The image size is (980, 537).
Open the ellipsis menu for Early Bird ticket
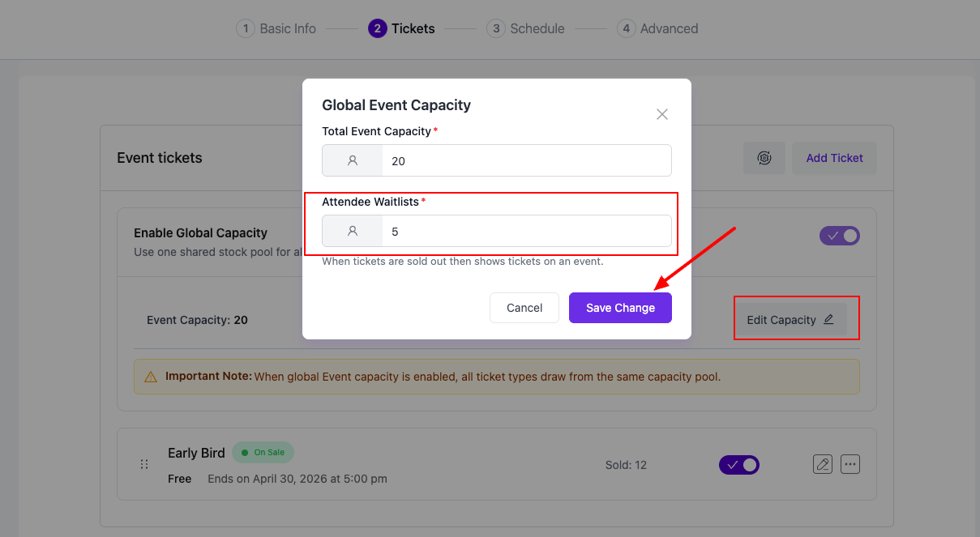[849, 463]
